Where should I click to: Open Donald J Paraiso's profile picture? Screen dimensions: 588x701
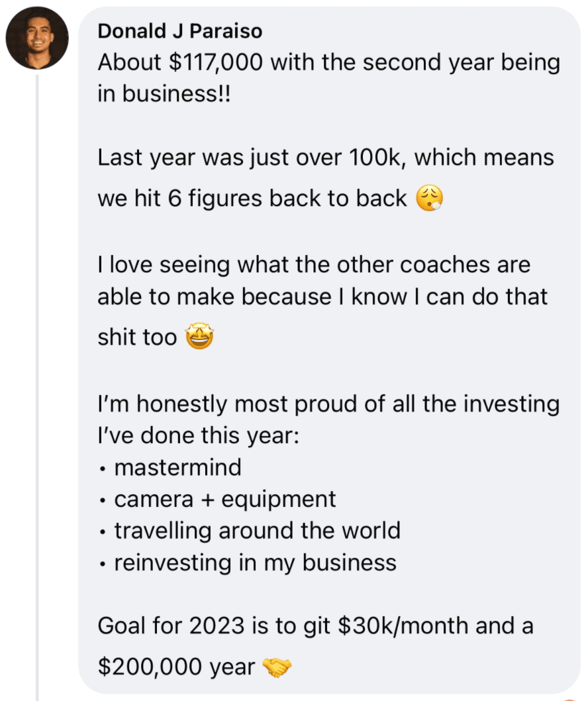[37, 38]
